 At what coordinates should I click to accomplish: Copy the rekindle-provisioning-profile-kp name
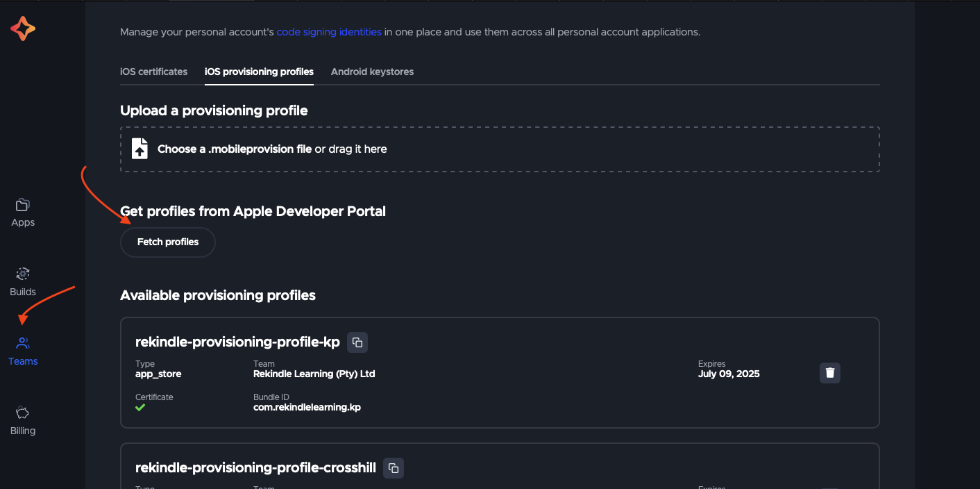[357, 342]
